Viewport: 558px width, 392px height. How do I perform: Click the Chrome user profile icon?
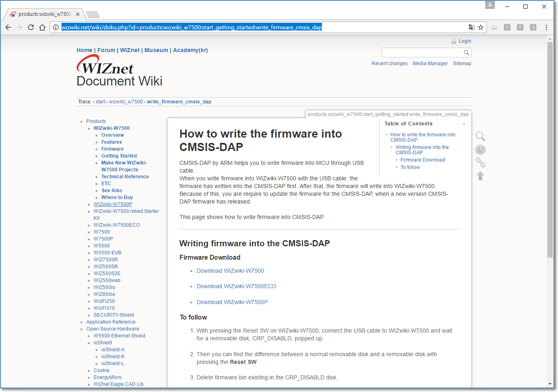point(490,4)
